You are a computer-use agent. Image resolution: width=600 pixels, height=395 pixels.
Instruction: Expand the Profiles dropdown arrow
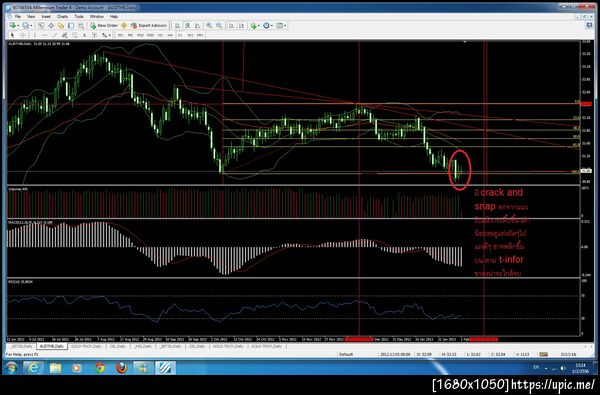click(31, 25)
